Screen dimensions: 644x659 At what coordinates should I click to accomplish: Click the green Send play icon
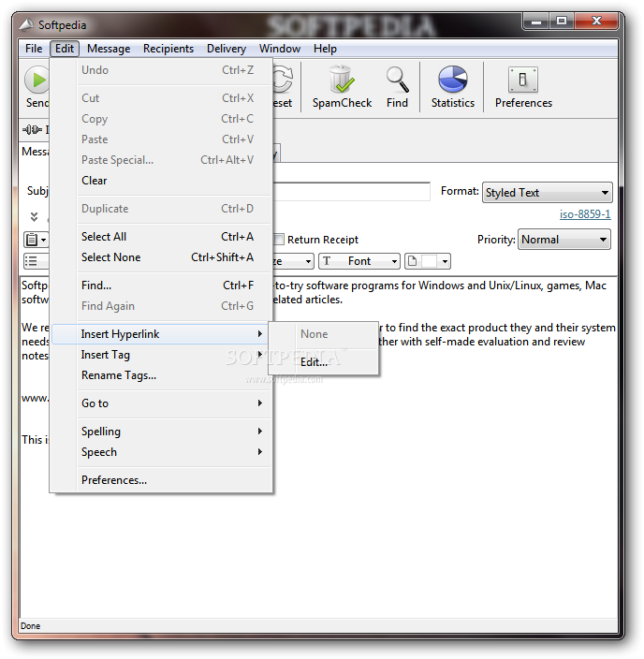tap(37, 80)
